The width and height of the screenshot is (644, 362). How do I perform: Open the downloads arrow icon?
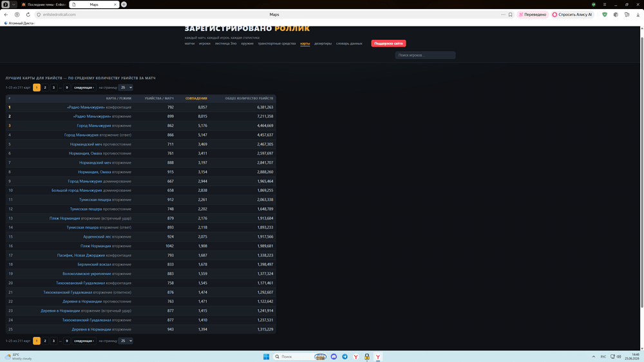point(638,14)
